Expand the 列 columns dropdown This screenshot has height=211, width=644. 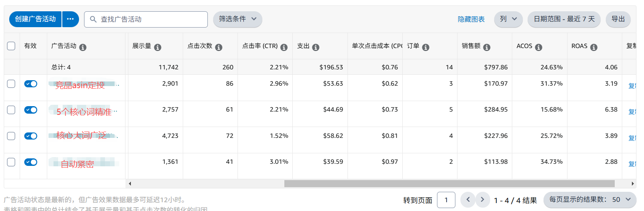508,19
